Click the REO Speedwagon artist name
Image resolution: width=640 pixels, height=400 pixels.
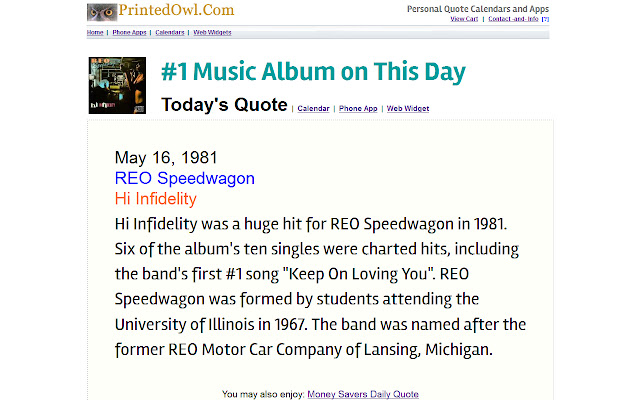tap(184, 178)
